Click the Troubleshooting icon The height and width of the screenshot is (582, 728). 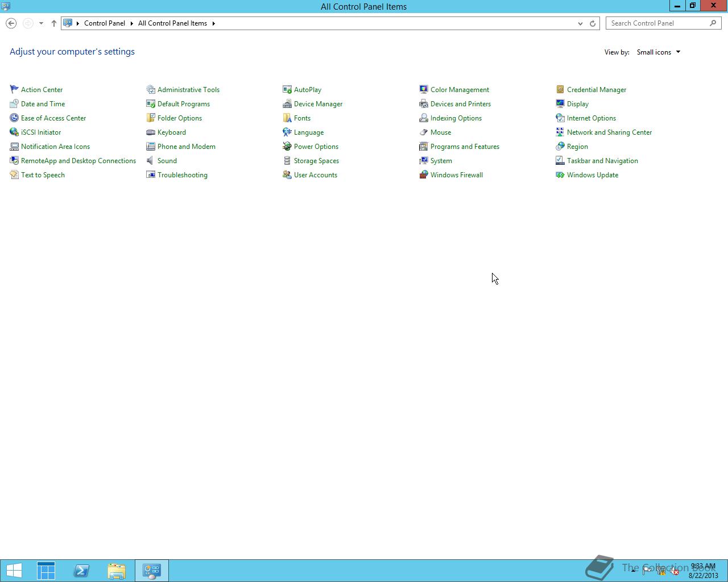point(151,174)
